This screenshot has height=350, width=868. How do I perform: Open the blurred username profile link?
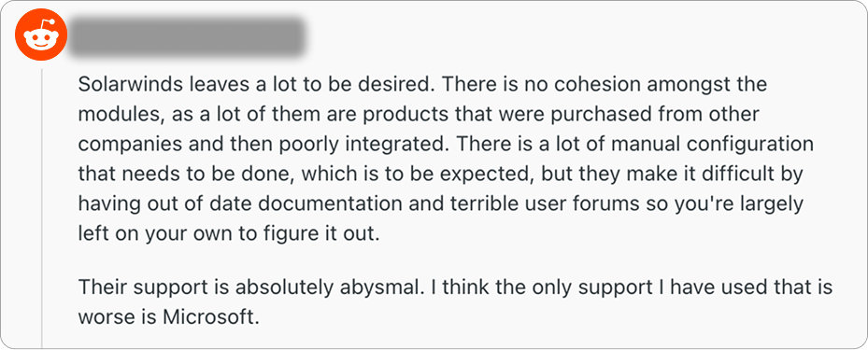187,37
